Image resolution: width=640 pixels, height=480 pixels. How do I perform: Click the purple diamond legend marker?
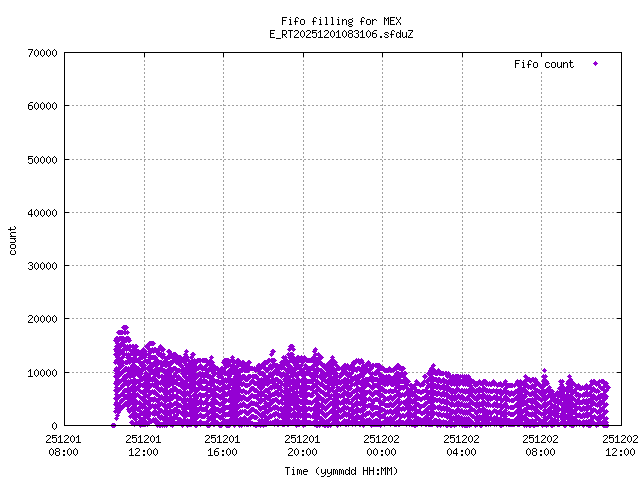click(596, 64)
